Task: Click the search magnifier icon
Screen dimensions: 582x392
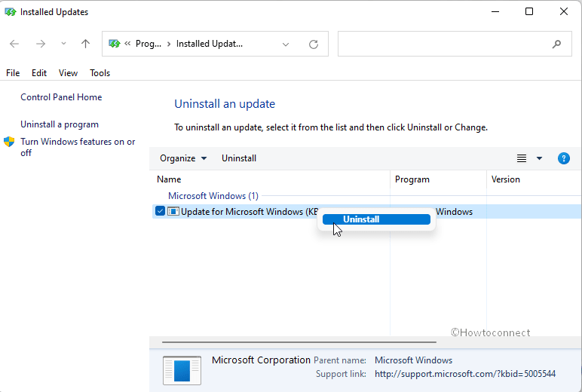Action: coord(557,44)
